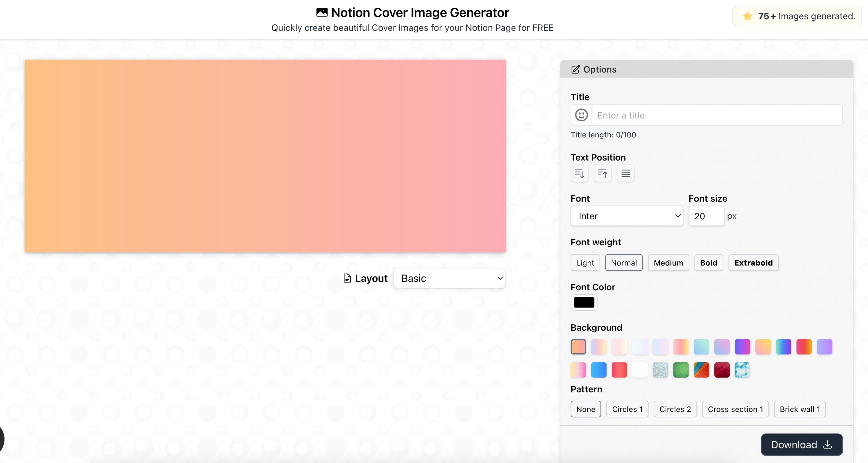Select Bold font weight

coord(709,263)
